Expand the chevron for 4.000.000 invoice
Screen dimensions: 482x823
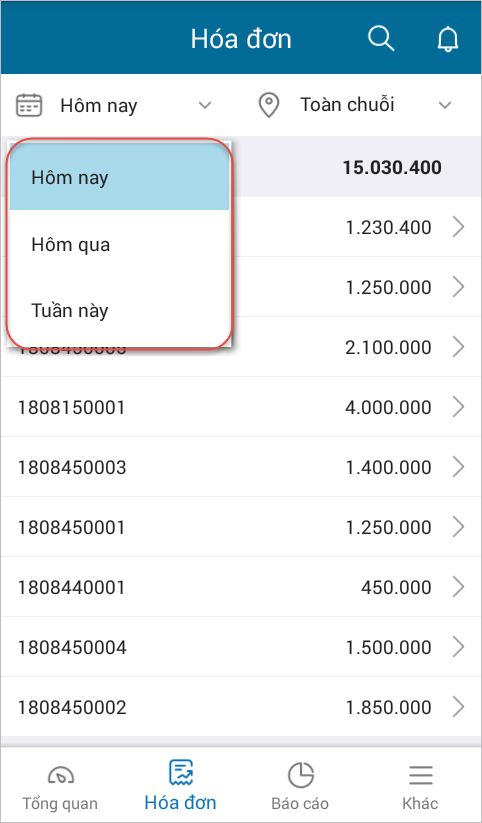click(458, 407)
